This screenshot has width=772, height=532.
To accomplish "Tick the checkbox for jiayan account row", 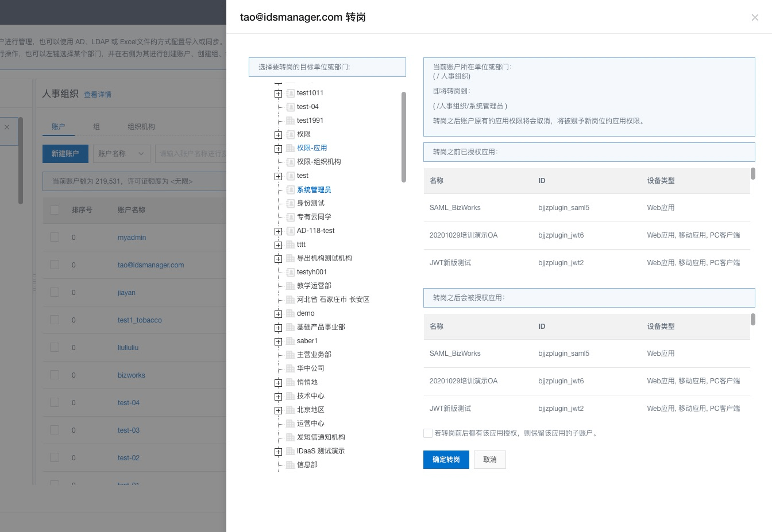I will (55, 292).
